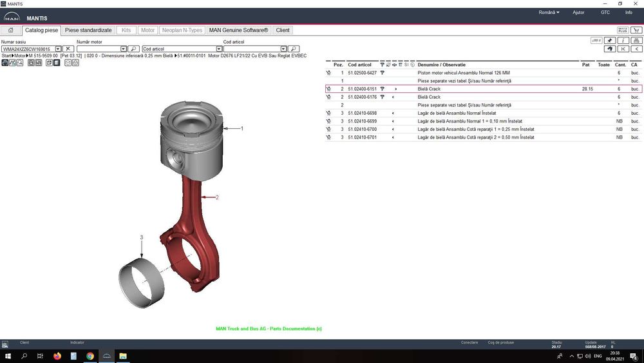Add part 51.02410-6699 to cart
Screen dimensions: 644x363
coord(328,121)
